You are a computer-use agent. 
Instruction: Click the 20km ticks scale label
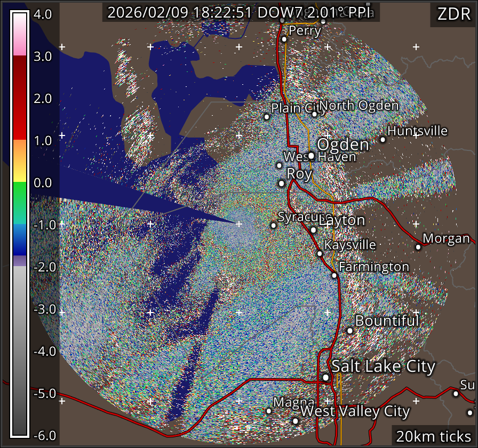tap(433, 436)
